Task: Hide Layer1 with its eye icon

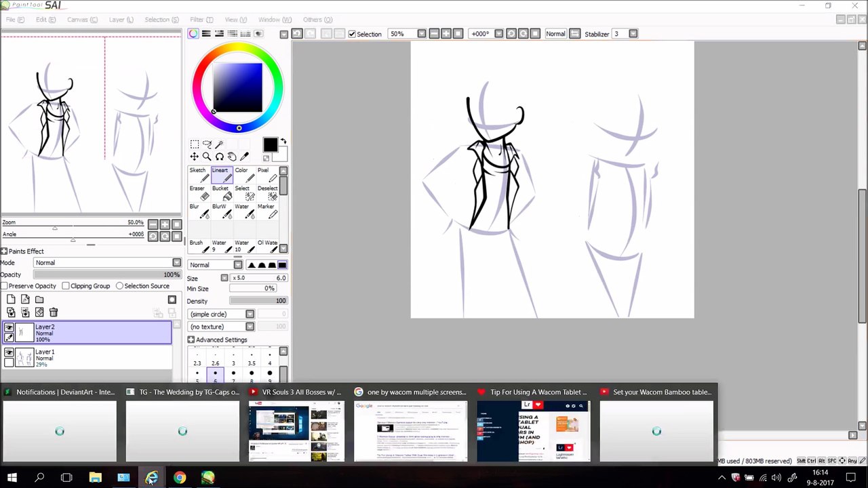Action: point(9,352)
